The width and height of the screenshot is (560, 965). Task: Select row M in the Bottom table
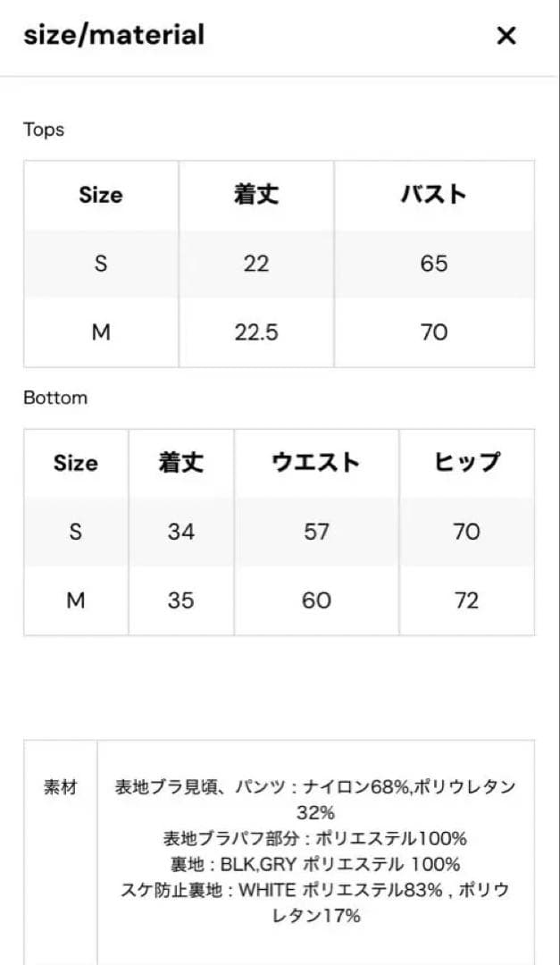point(76,600)
